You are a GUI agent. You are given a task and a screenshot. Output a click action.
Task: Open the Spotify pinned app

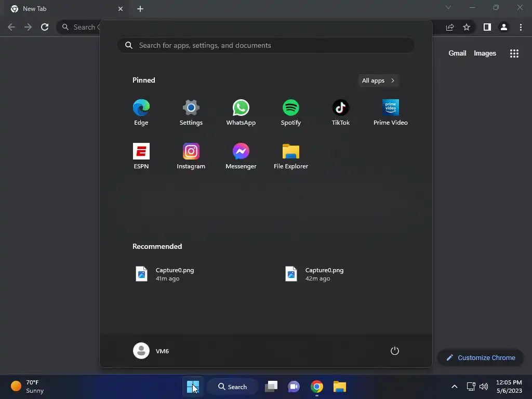coord(291,112)
